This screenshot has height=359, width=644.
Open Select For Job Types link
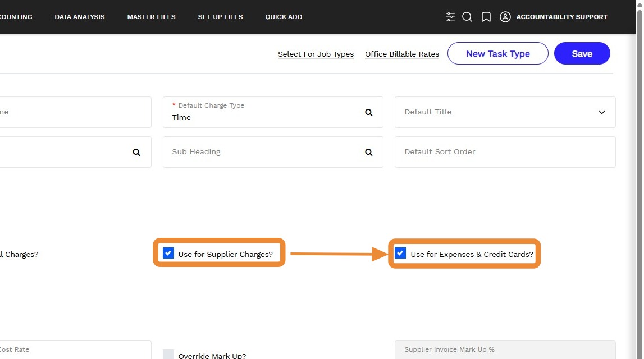coord(316,54)
